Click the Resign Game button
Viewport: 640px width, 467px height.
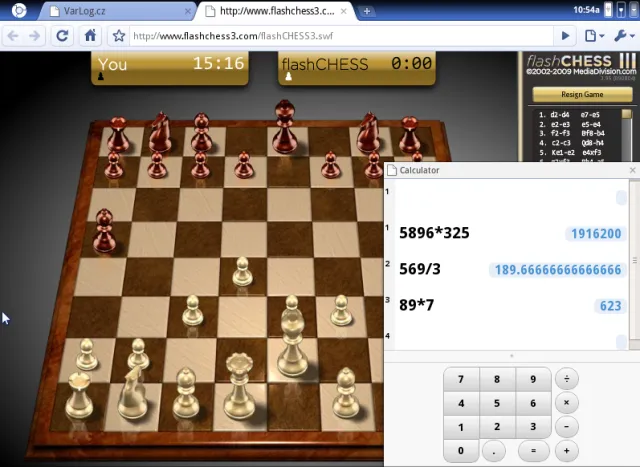tap(582, 94)
